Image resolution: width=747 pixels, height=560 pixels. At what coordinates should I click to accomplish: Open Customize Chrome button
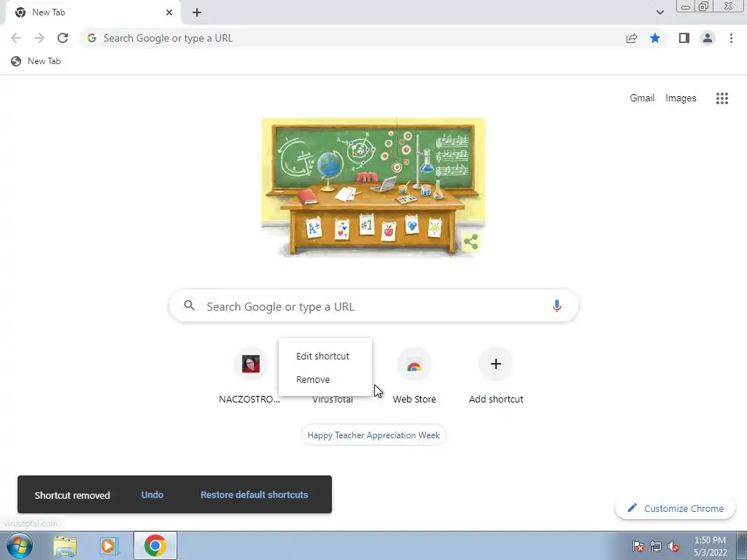click(x=675, y=508)
